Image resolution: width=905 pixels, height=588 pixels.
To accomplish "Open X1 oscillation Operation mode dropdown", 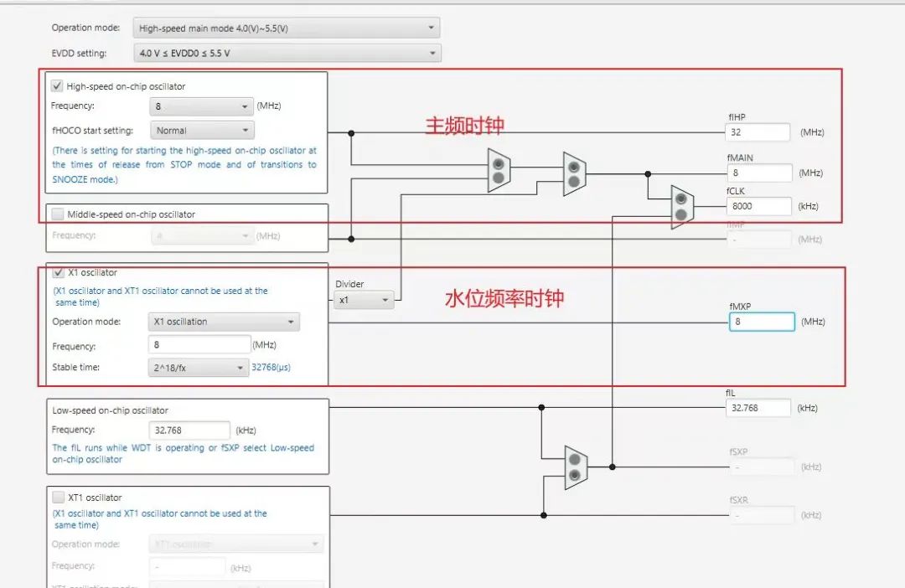I will [224, 322].
